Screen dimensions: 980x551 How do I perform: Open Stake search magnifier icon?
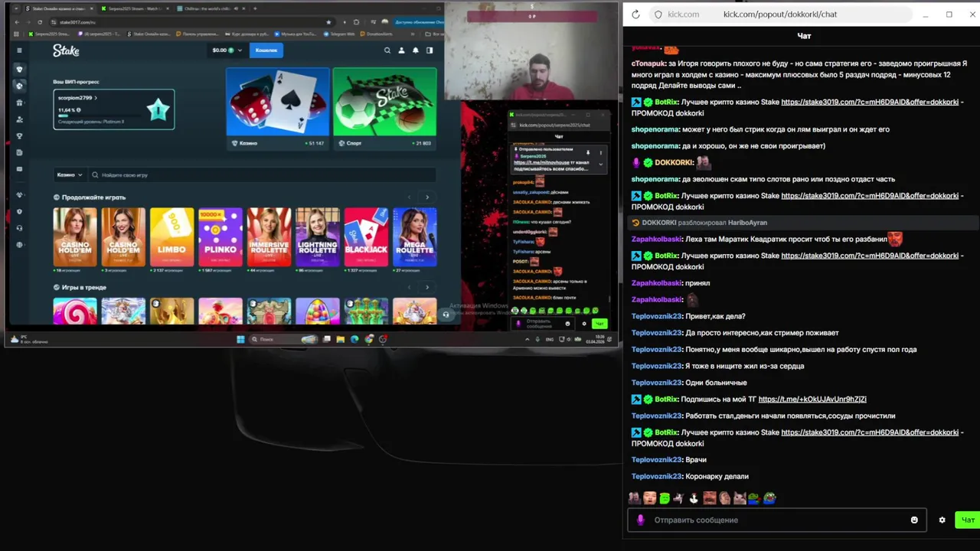[x=387, y=51]
